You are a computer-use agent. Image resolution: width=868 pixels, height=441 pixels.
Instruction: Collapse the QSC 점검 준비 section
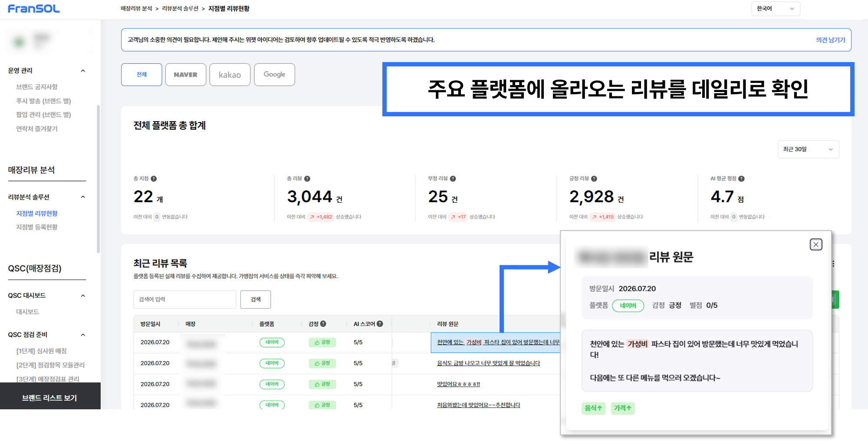click(83, 335)
